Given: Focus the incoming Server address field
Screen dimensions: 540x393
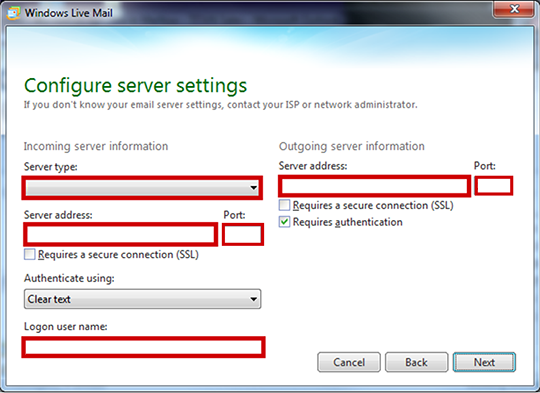Looking at the screenshot, I should (x=121, y=235).
